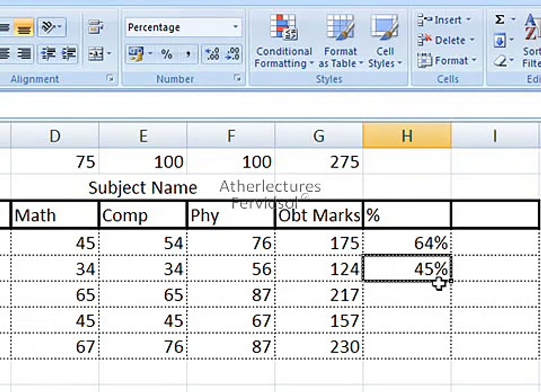This screenshot has width=541, height=392.
Task: Click the Clear eraser icon
Action: [x=500, y=62]
